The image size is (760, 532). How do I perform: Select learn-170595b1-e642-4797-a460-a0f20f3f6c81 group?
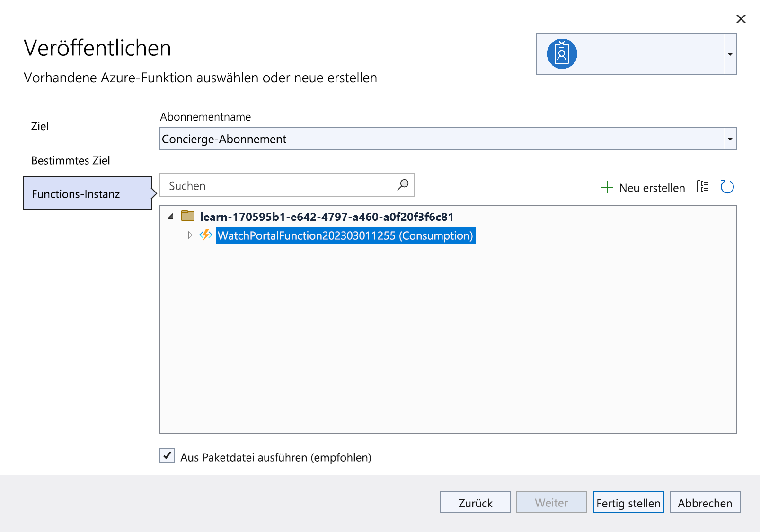(327, 217)
